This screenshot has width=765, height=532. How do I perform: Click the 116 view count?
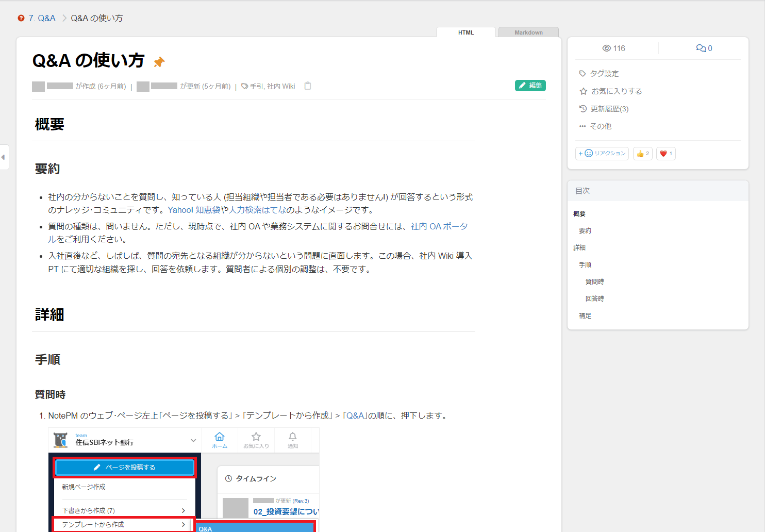619,48
